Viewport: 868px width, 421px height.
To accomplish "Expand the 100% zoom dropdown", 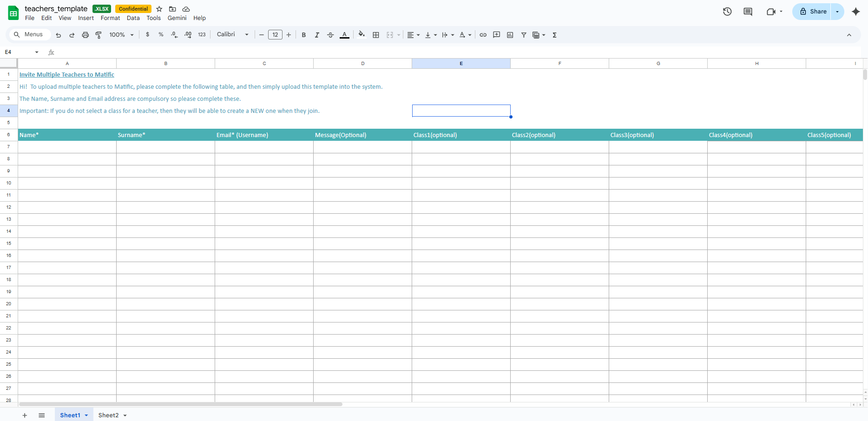I will click(122, 35).
